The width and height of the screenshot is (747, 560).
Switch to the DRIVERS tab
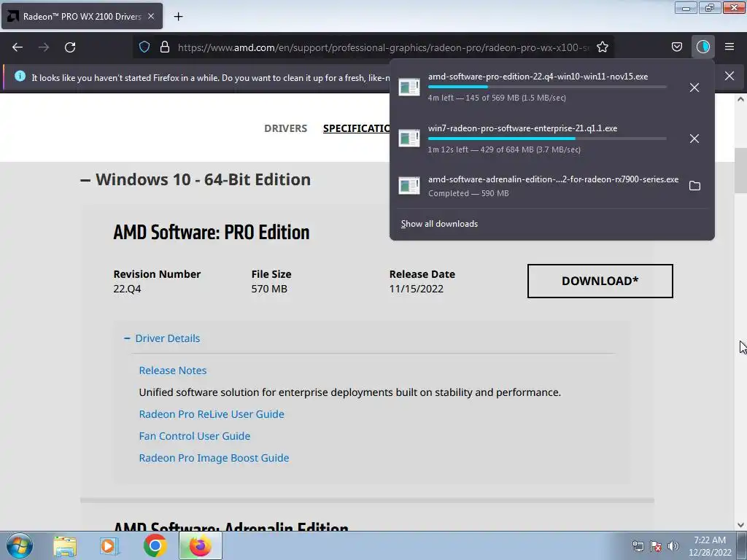pos(285,128)
